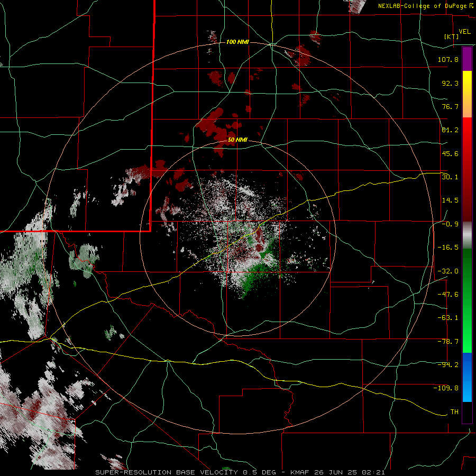Click the -16.5 legend value

pos(448,248)
